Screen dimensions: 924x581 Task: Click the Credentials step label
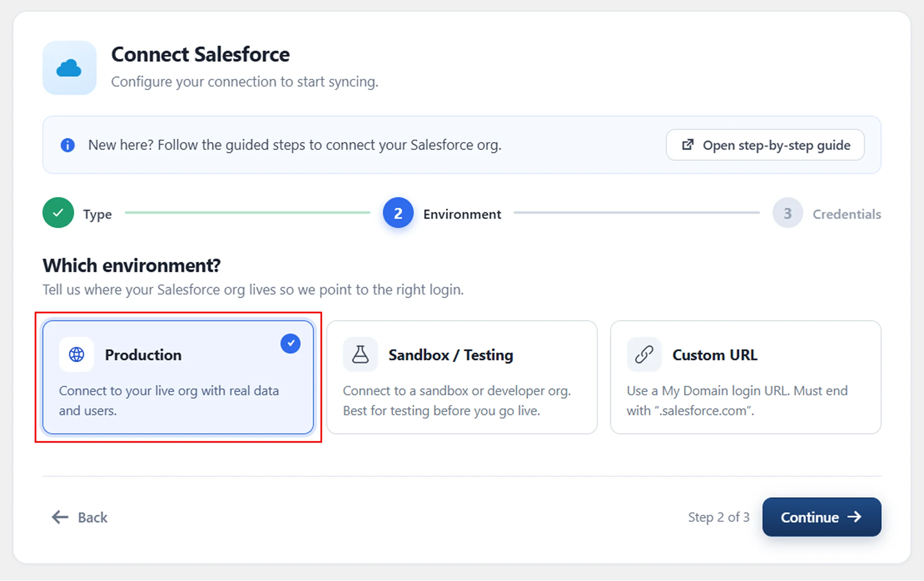click(847, 214)
